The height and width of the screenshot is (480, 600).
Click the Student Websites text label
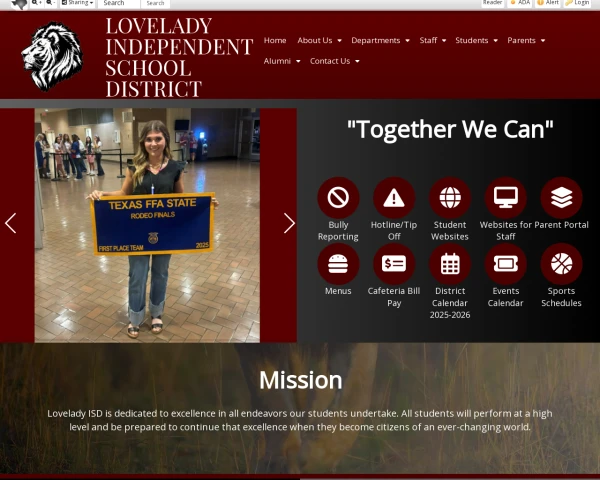pyautogui.click(x=450, y=231)
